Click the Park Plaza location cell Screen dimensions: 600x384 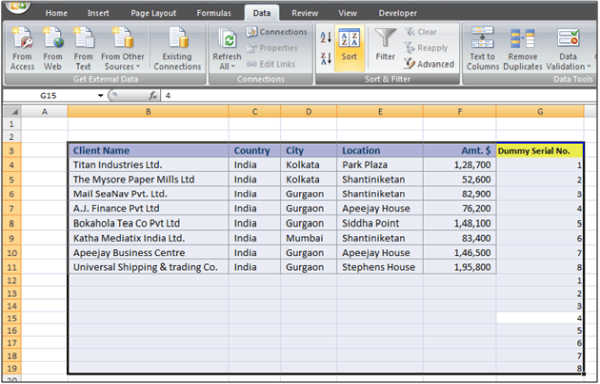[x=380, y=165]
